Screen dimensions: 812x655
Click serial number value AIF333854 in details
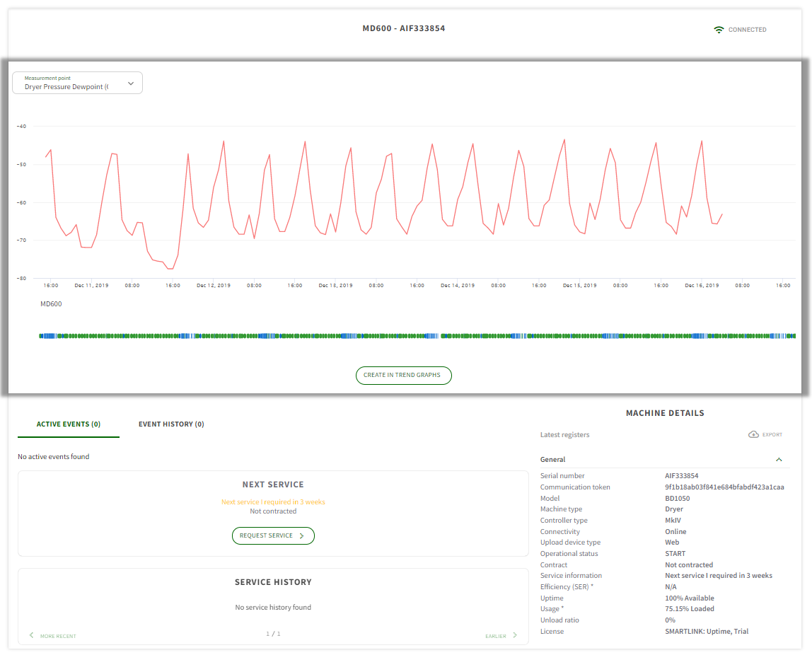[x=682, y=476]
